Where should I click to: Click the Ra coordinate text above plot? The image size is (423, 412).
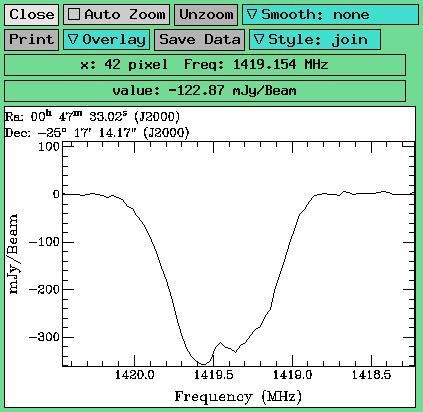click(x=92, y=117)
